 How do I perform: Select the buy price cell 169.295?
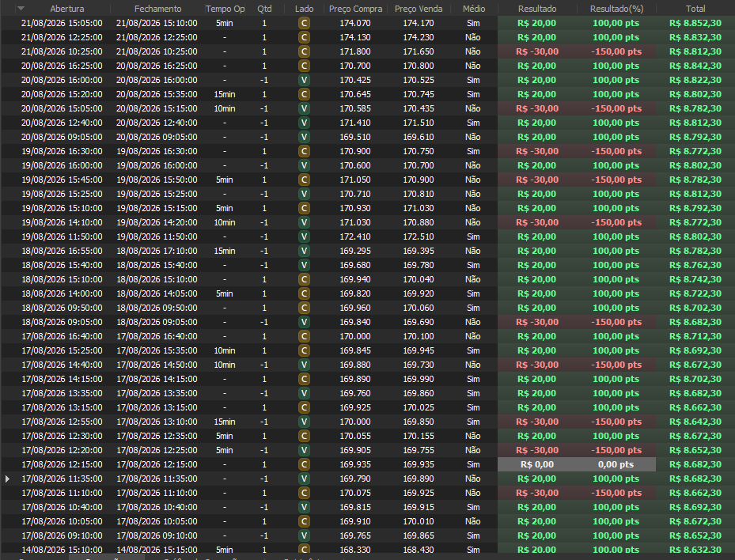pyautogui.click(x=355, y=251)
